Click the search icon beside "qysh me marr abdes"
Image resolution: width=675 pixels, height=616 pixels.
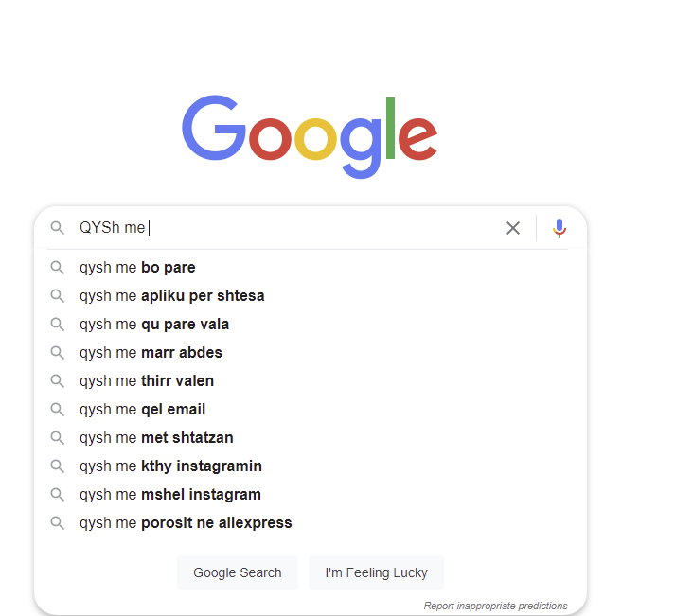pos(58,353)
